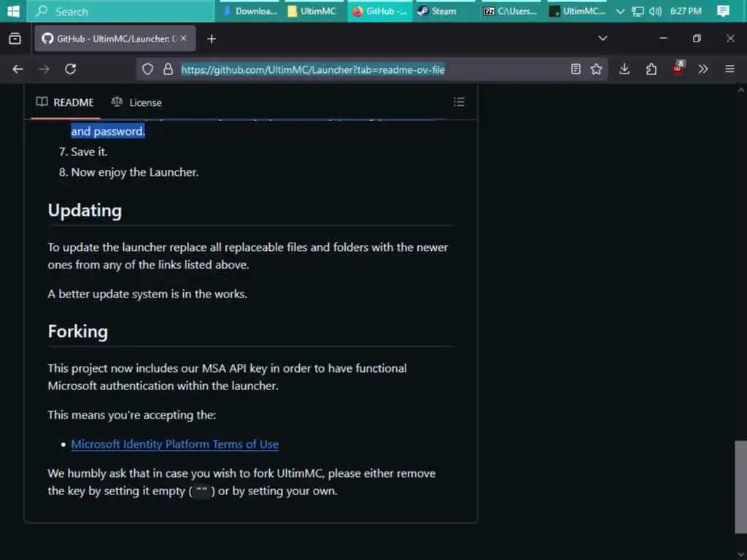Viewport: 747px width, 560px height.
Task: Bookmark this page with the star
Action: [596, 69]
